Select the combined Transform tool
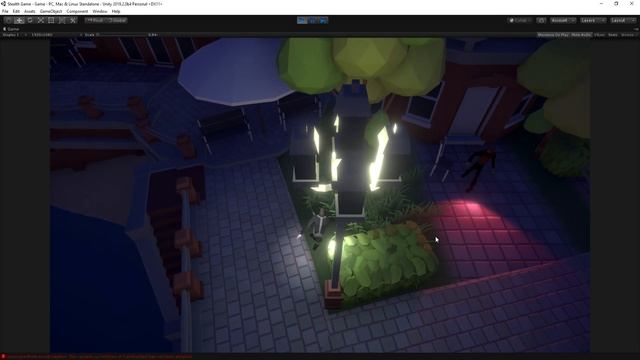Image resolution: width=640 pixels, height=360 pixels. coord(62,20)
